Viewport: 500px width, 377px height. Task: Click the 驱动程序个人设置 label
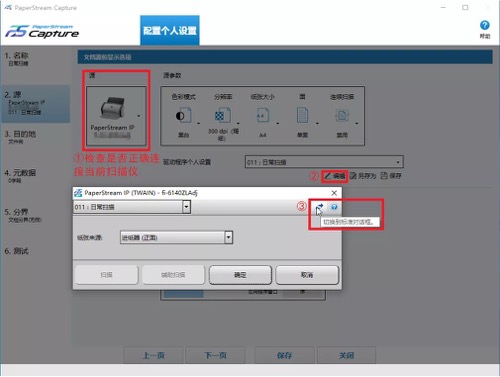[x=187, y=162]
